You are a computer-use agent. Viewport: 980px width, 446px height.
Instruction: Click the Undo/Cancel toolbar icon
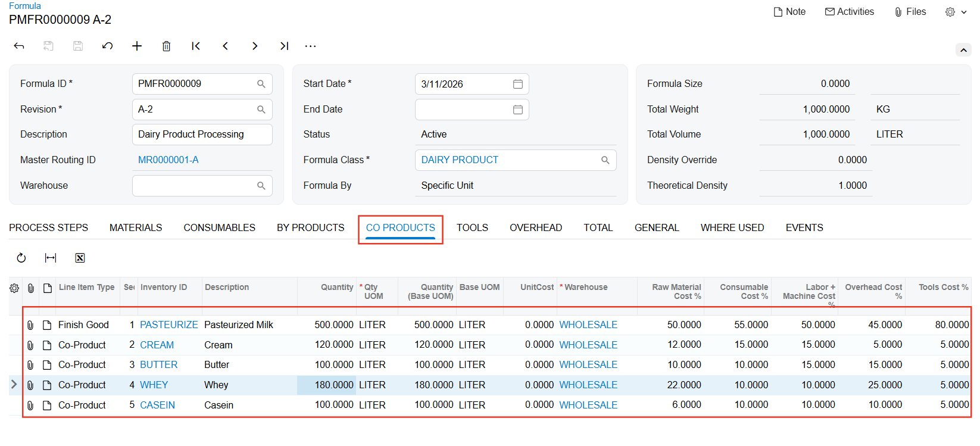tap(107, 46)
